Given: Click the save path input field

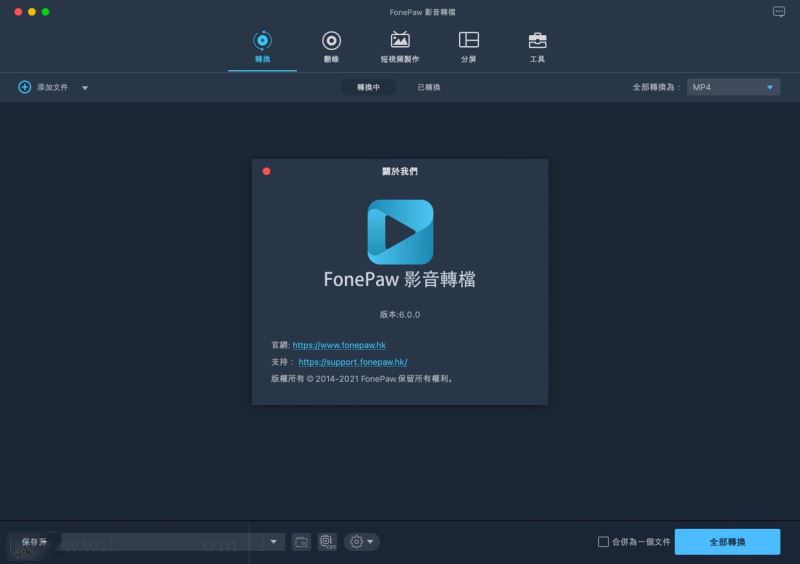Looking at the screenshot, I should [x=161, y=542].
